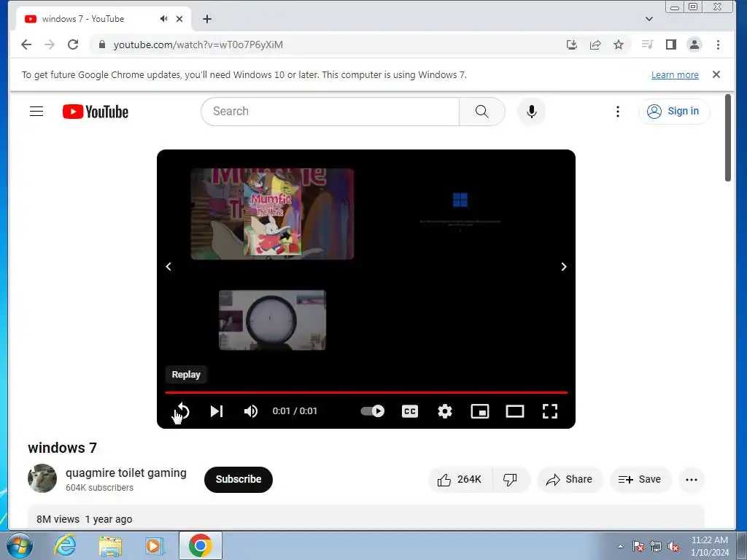Launch Internet Explorer from taskbar

65,545
